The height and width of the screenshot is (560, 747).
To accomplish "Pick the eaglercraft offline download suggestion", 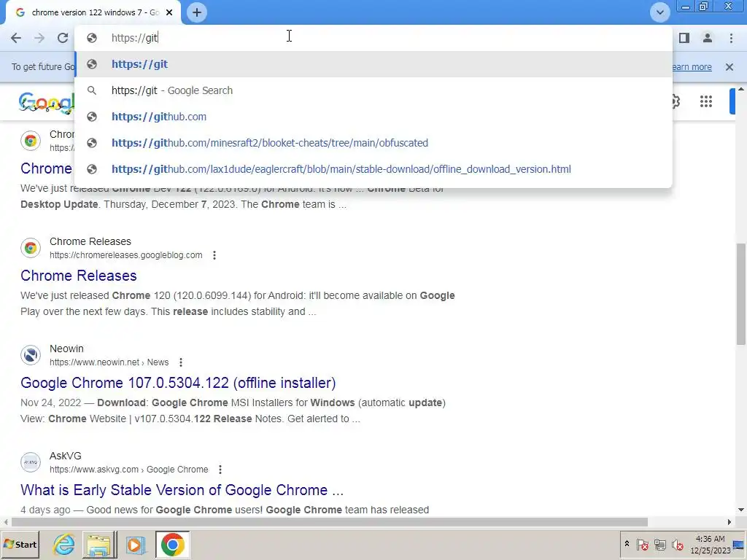I will [373, 169].
